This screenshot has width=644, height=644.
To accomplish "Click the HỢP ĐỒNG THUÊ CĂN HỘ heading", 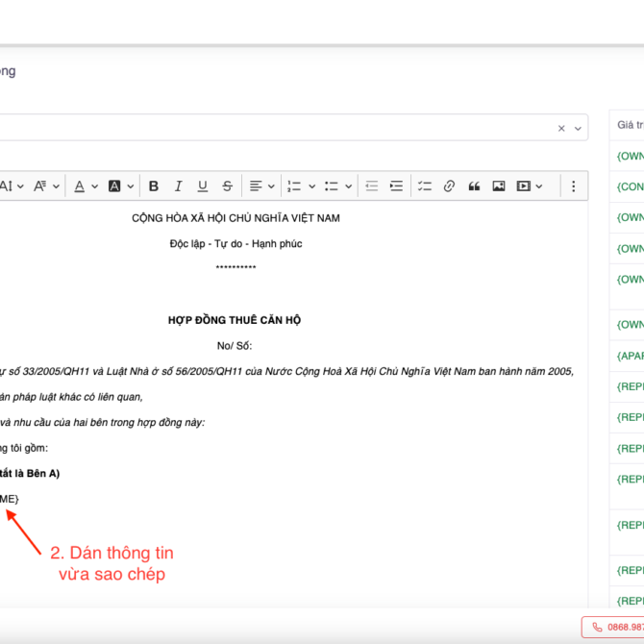I will tap(235, 320).
